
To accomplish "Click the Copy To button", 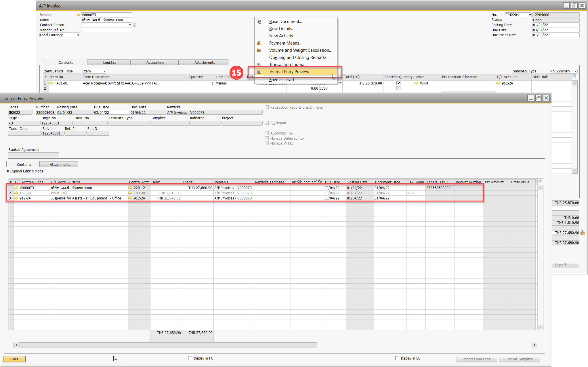I will pyautogui.click(x=565, y=265).
